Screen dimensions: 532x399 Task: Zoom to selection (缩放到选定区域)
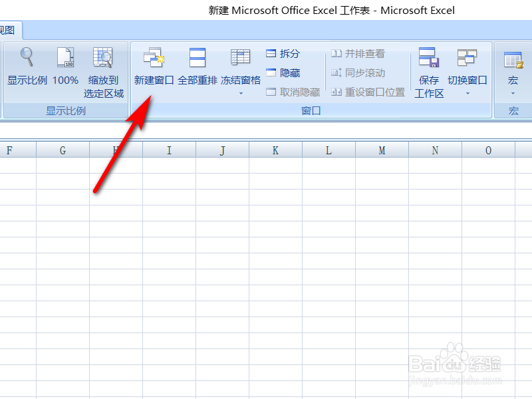(x=104, y=72)
